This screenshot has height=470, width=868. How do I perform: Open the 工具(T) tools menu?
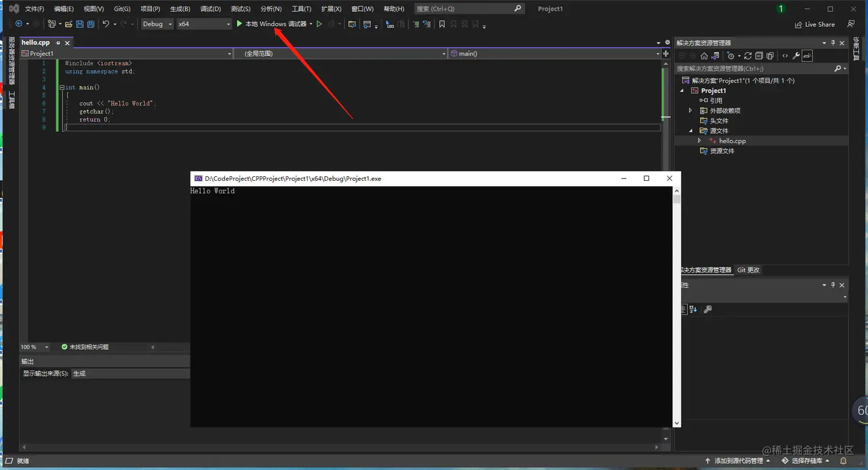tap(301, 9)
